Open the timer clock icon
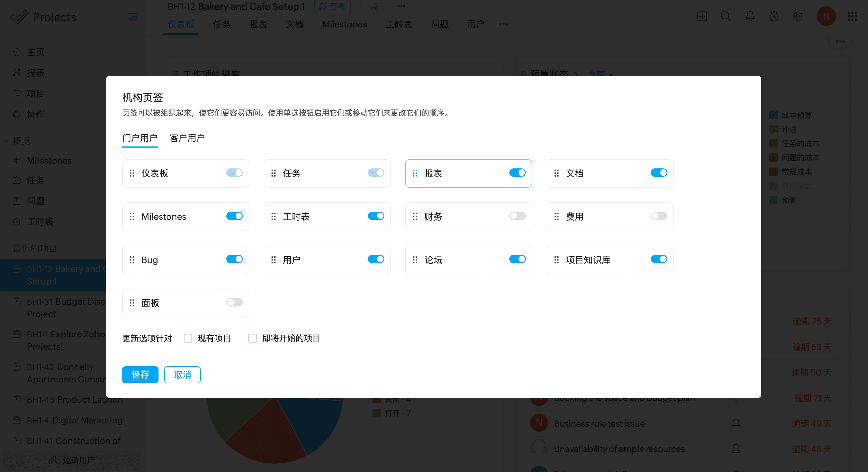Screen dimensions: 868x472 (774, 16)
